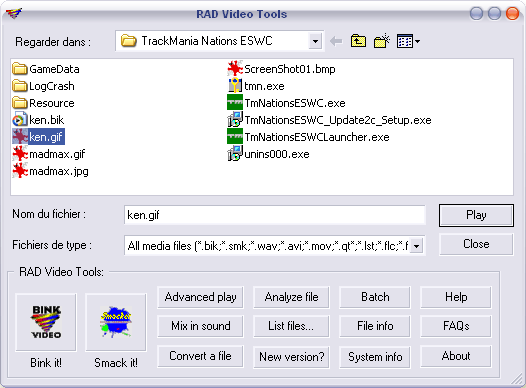Viewport: 526px width, 388px height.
Task: Select the Resource folder icon
Action: pyautogui.click(x=19, y=103)
